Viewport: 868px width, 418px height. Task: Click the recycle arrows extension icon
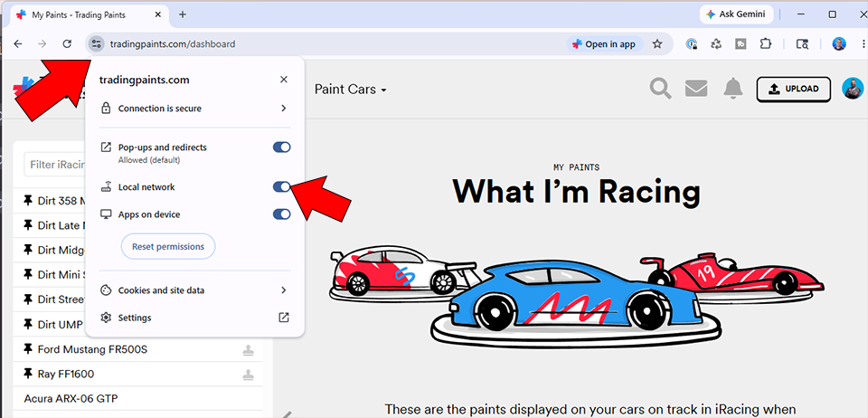716,44
